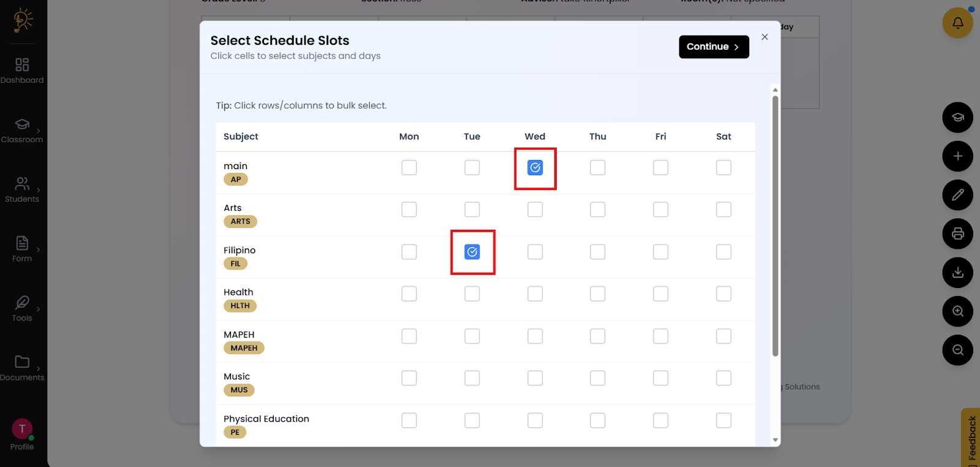This screenshot has height=467, width=980.
Task: Expand the Students sidebar menu
Action: [22, 189]
